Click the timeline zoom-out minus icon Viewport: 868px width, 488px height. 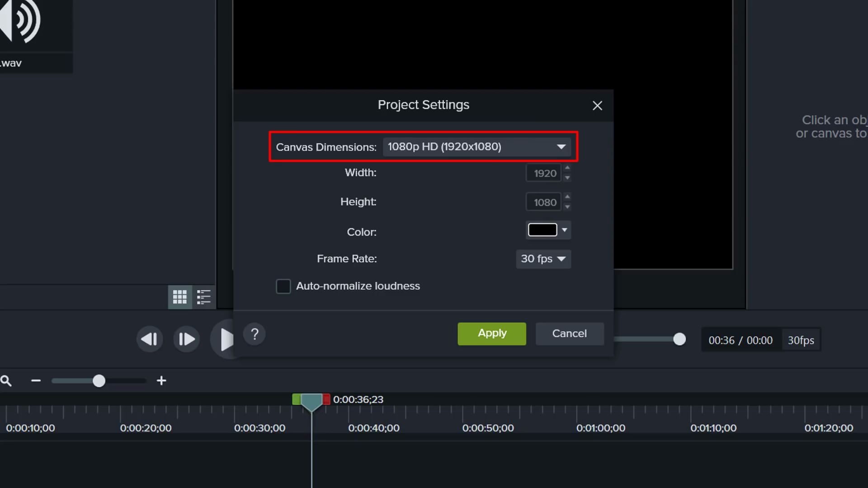[x=36, y=381]
